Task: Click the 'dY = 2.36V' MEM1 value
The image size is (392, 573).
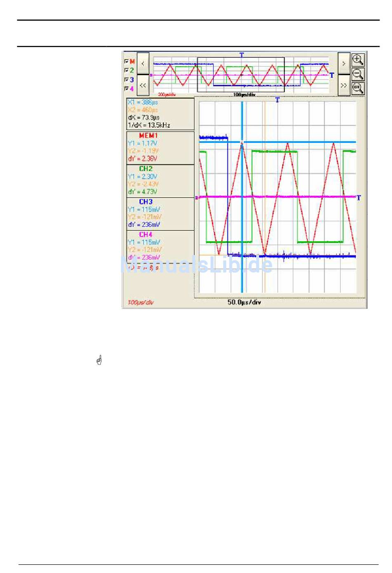Action: coord(142,159)
